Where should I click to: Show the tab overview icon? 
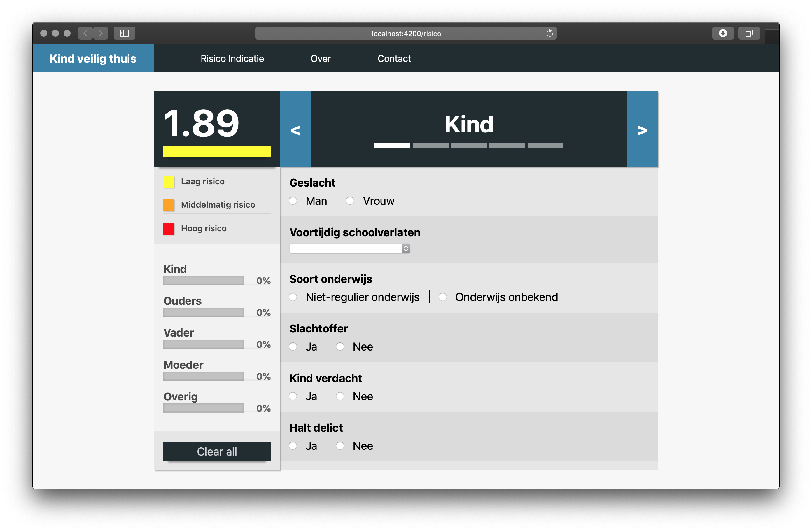click(749, 33)
